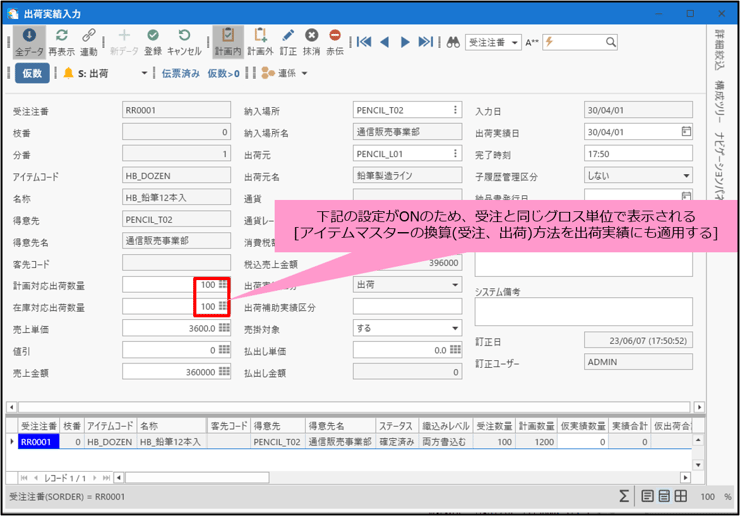740x516 pixels.
Task: Save with the 登録 checkmark icon
Action: pos(153,42)
